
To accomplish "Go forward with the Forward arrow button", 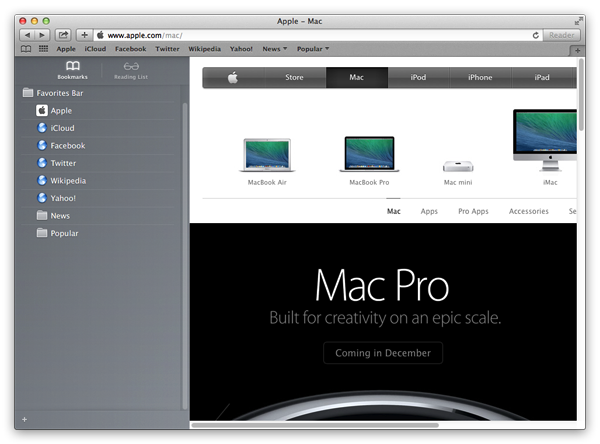I will pos(42,35).
